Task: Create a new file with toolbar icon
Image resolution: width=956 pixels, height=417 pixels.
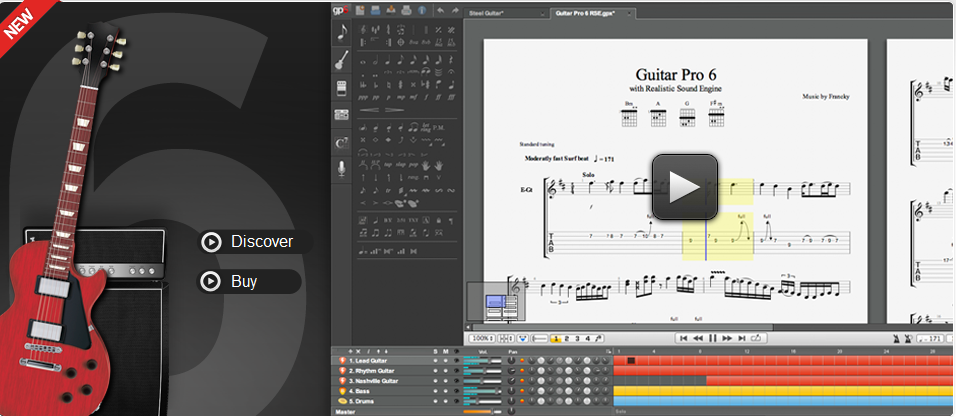Action: [x=360, y=10]
